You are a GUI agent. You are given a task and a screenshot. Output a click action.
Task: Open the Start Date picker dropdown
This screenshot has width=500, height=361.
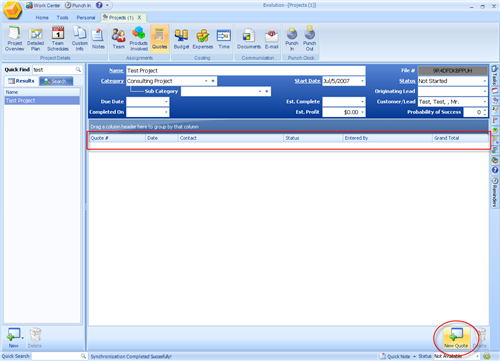point(362,81)
